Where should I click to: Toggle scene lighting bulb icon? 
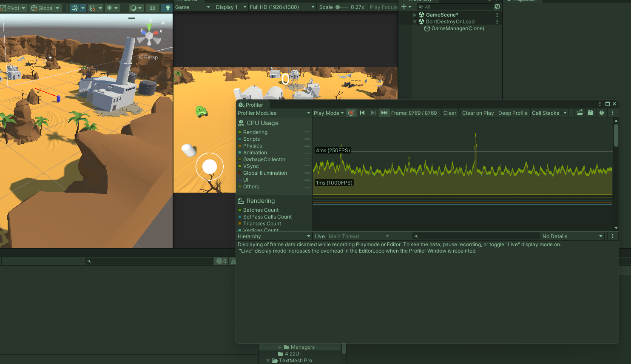click(x=168, y=8)
